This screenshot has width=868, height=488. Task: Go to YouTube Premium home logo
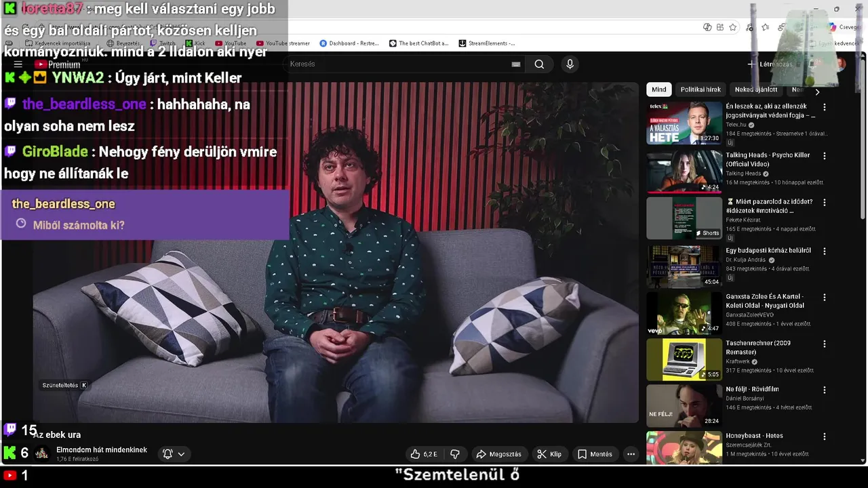[x=58, y=64]
